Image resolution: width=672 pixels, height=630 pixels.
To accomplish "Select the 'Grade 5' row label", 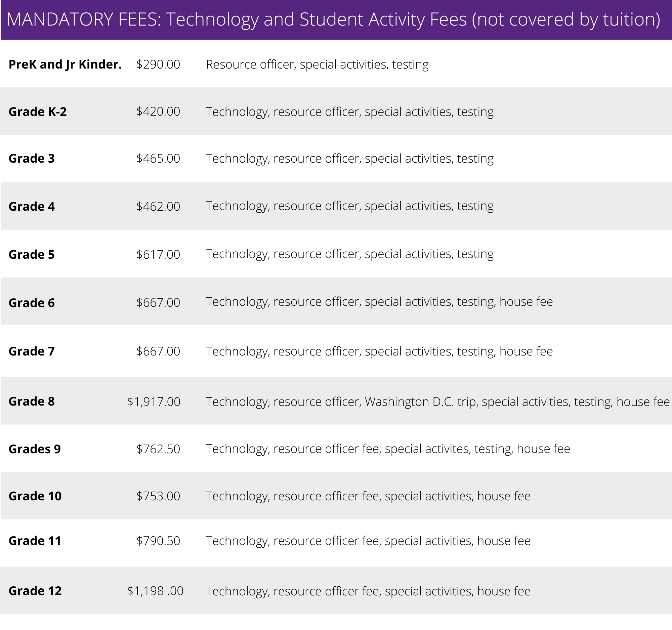I will point(32,254).
